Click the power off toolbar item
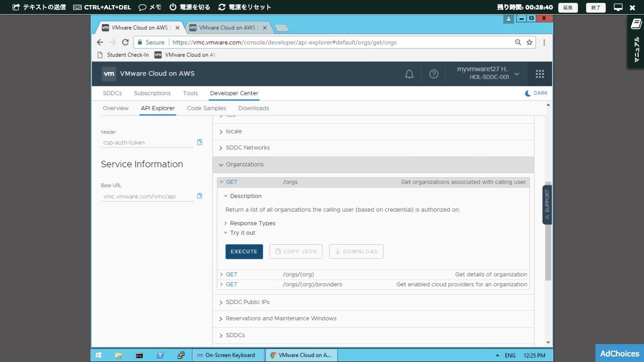The width and height of the screenshot is (644, 362). pyautogui.click(x=190, y=7)
